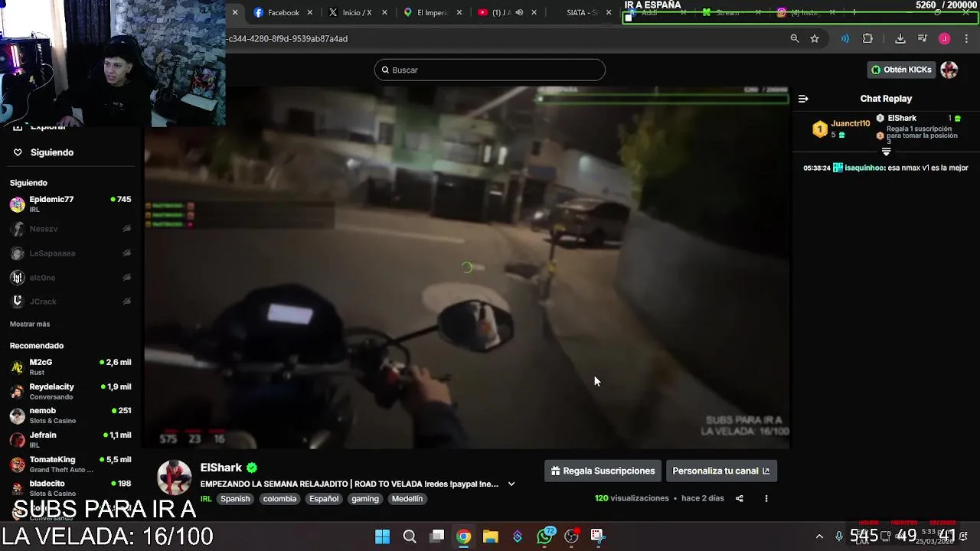The width and height of the screenshot is (980, 551).
Task: Open File Explorer from taskbar
Action: click(491, 536)
